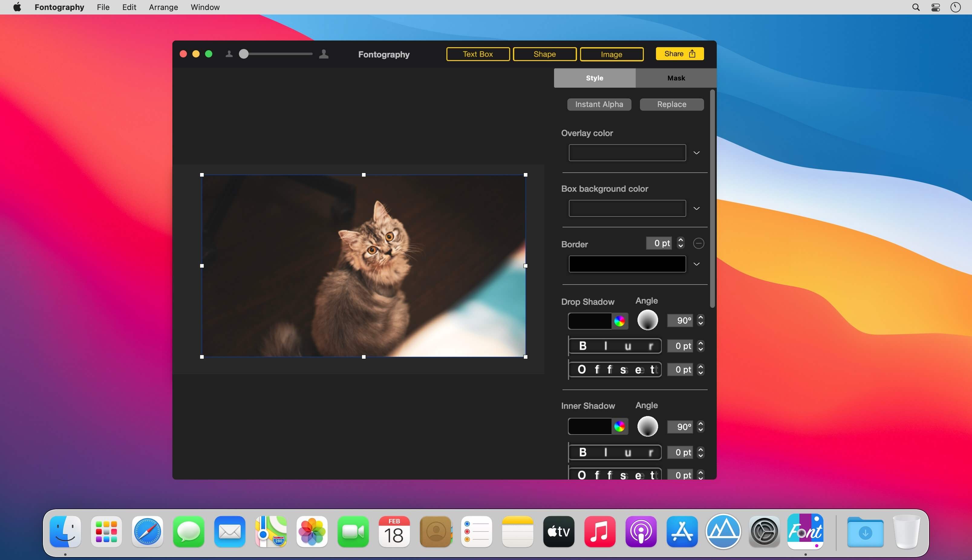
Task: Click the black Border color swatch
Action: (627, 264)
